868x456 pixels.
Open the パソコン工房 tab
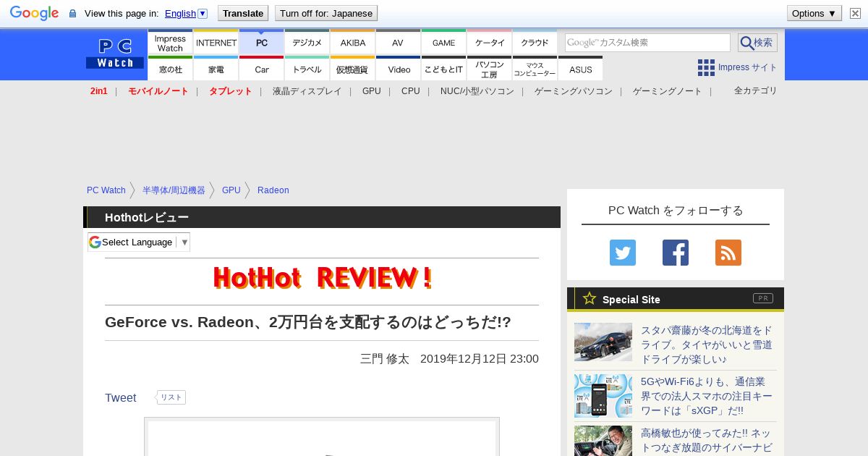[490, 69]
